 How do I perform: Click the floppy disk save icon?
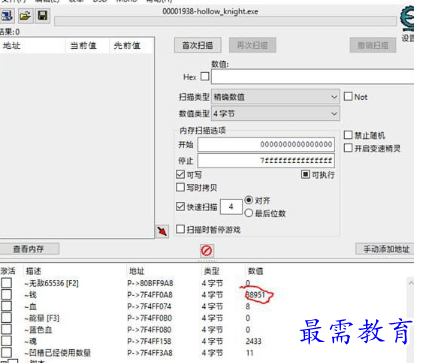pos(43,16)
